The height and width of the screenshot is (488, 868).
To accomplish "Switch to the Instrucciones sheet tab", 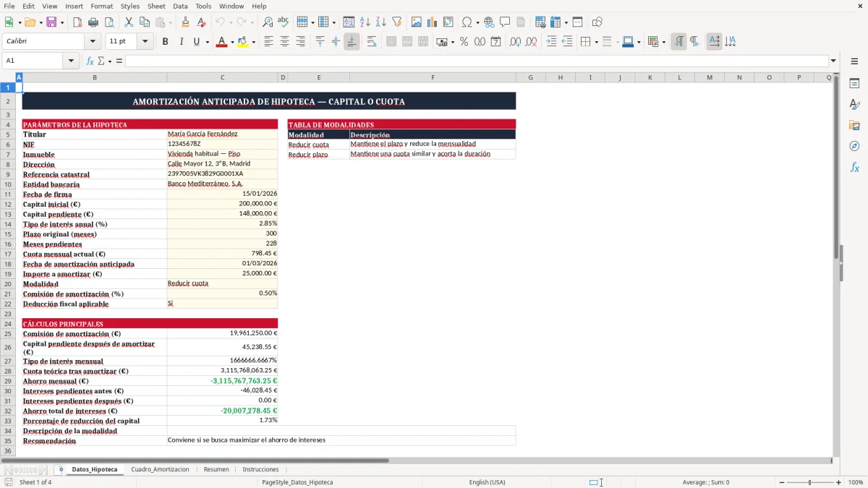I will 260,469.
